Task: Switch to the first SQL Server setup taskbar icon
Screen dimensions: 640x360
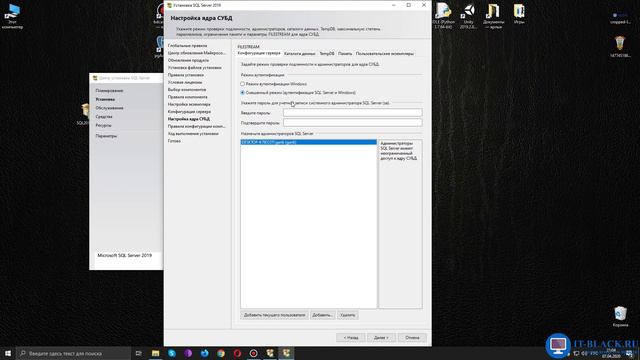Action: click(x=270, y=353)
